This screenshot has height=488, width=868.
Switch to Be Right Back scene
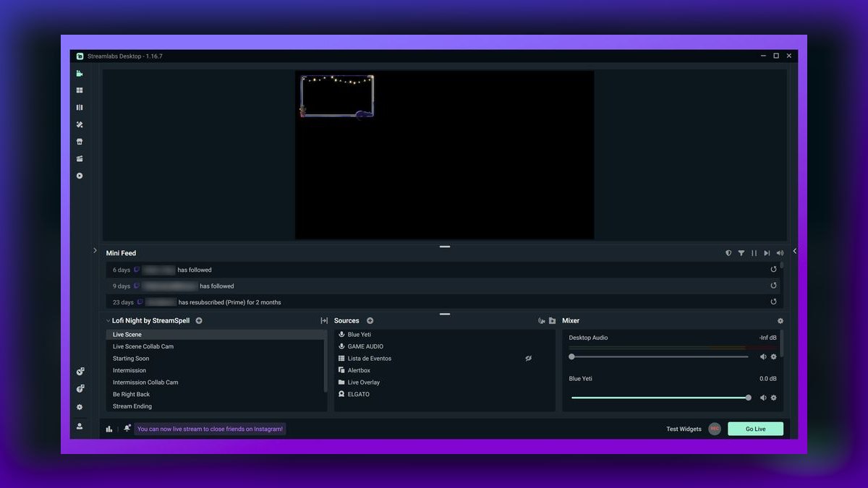click(x=216, y=394)
